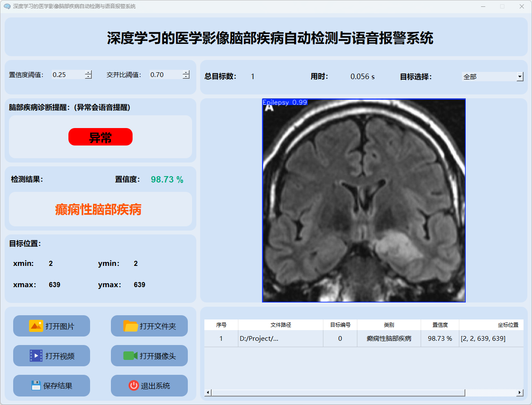Click the 类别 column header
The image size is (532, 405).
pyautogui.click(x=389, y=325)
